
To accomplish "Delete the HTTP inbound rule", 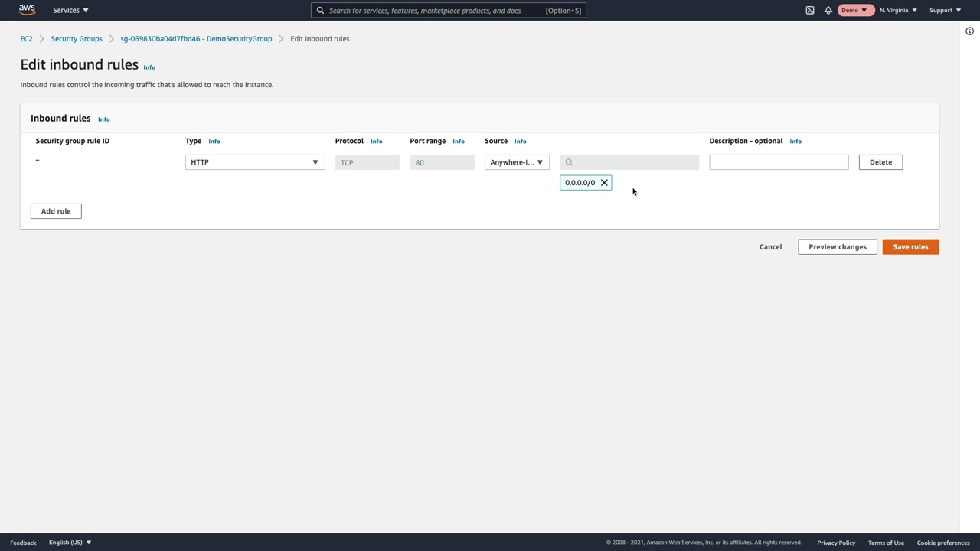I will tap(880, 162).
